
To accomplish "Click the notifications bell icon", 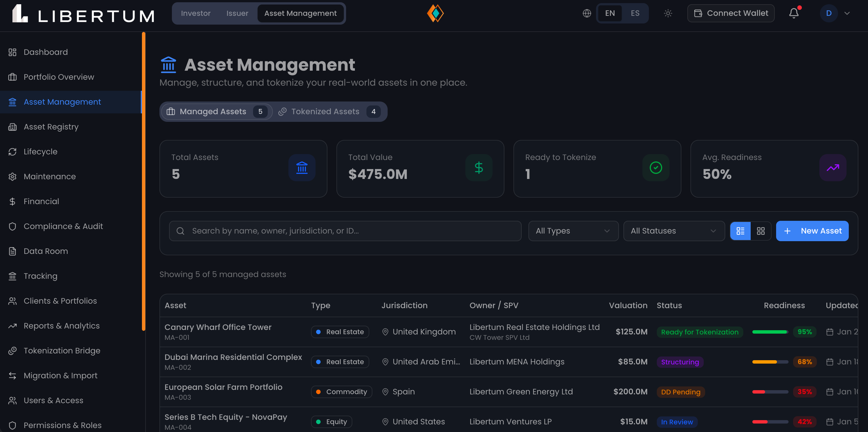I will click(794, 13).
